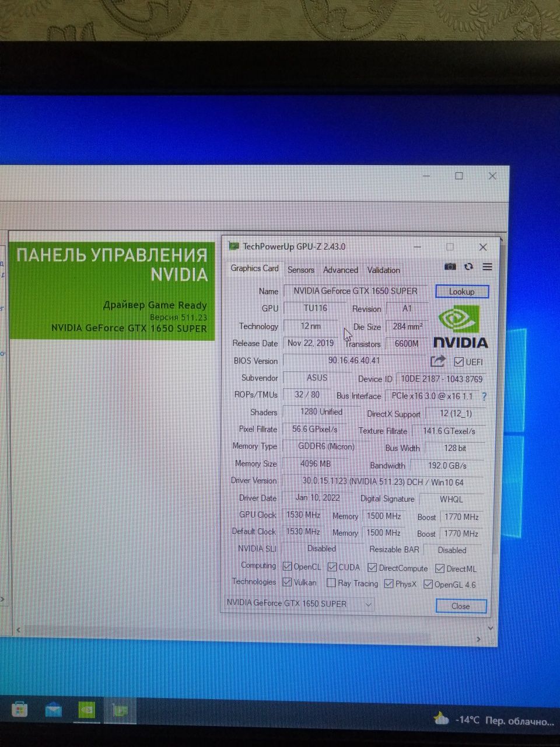Switch to NVIDIA Control Panel taskbar icon

tap(86, 710)
